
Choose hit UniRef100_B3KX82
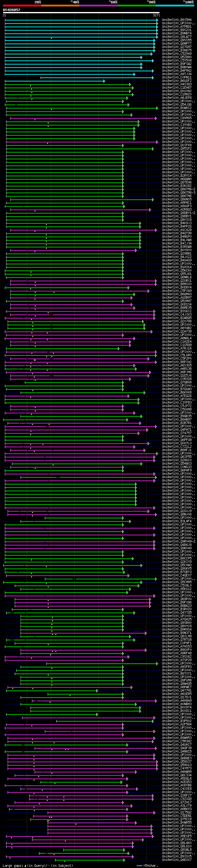coord(177,186)
